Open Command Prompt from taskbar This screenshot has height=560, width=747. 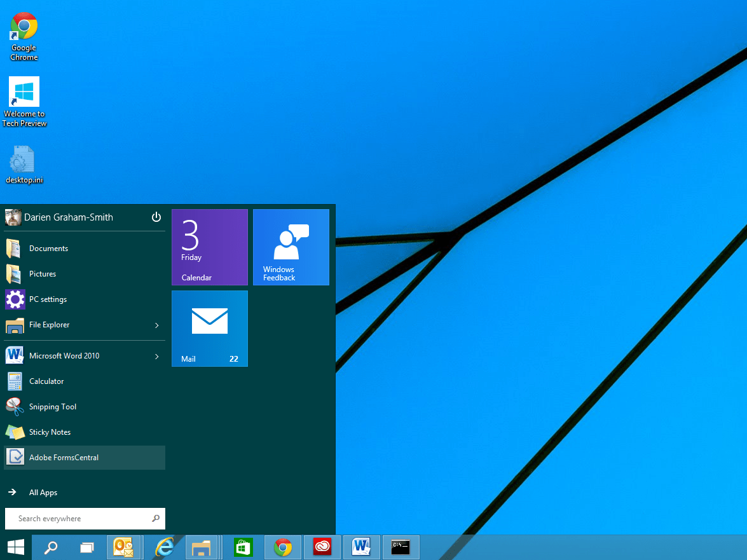(401, 547)
